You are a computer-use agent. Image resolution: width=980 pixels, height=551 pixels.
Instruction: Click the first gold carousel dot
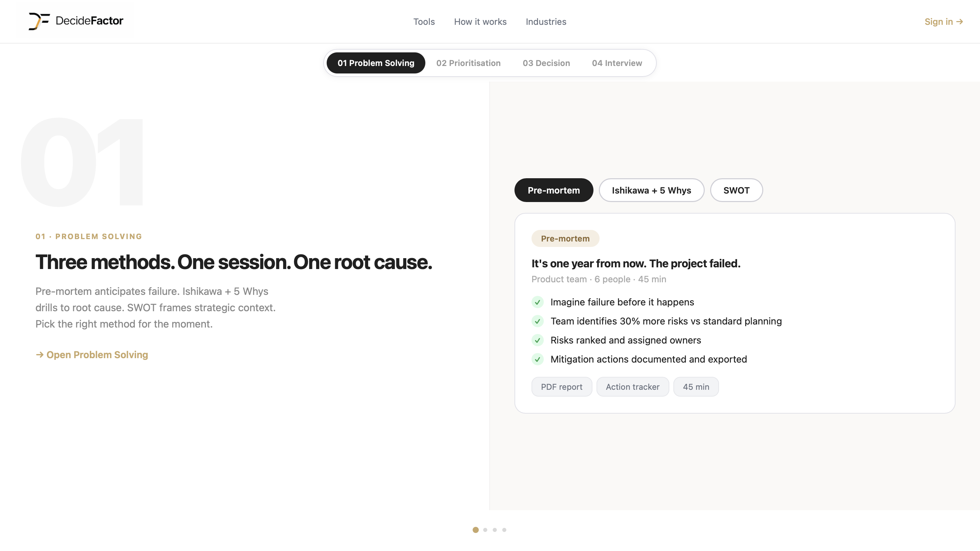(476, 530)
